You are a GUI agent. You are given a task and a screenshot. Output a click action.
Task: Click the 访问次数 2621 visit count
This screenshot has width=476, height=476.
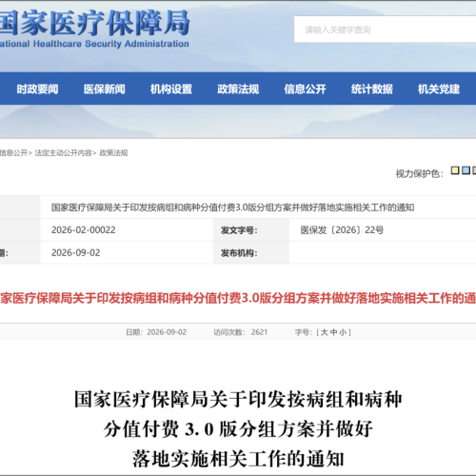[x=240, y=332]
